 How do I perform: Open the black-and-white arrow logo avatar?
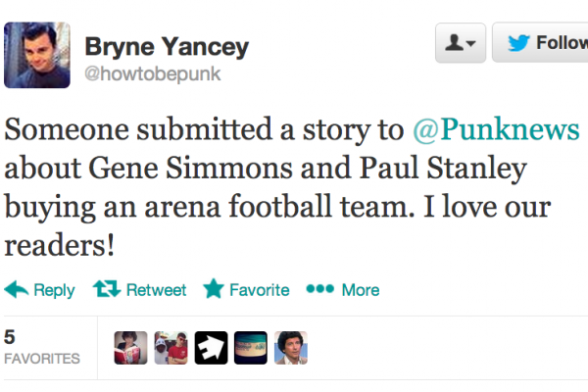coord(211,348)
